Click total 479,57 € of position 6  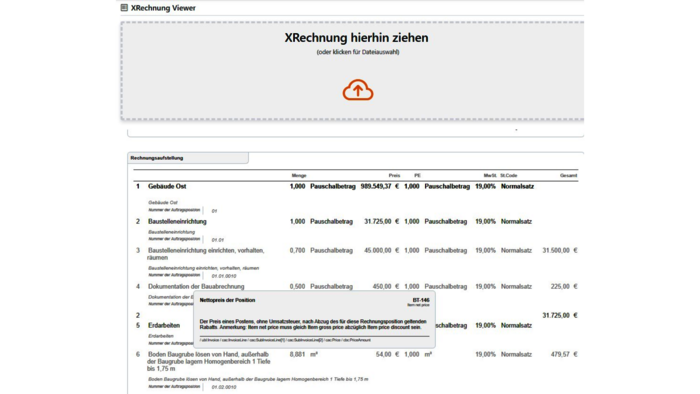click(x=564, y=354)
